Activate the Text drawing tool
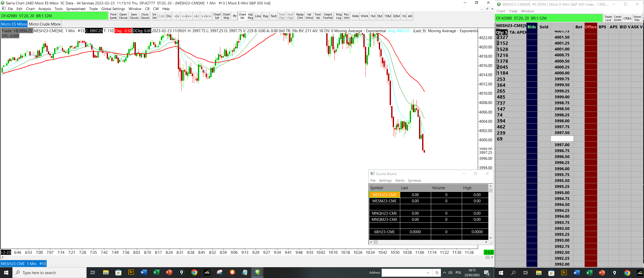This screenshot has width=644, height=278. click(x=273, y=16)
